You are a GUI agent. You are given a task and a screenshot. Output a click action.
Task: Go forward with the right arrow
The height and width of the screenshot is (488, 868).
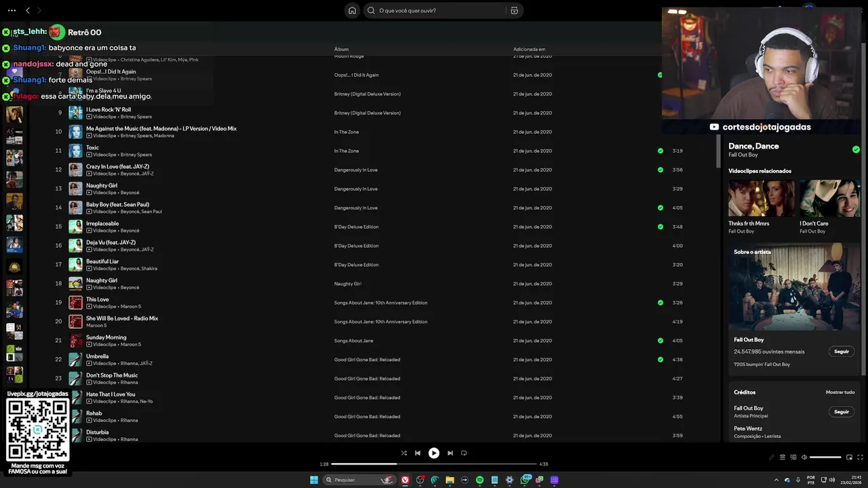pos(39,10)
